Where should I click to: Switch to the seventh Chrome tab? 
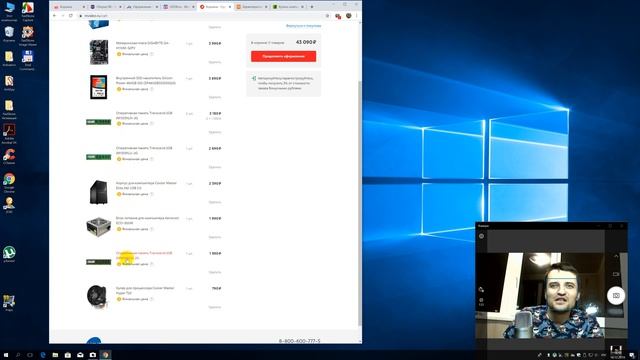click(x=287, y=7)
